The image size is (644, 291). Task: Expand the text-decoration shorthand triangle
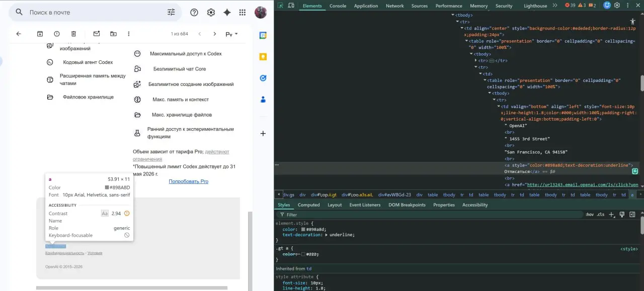coord(326,235)
